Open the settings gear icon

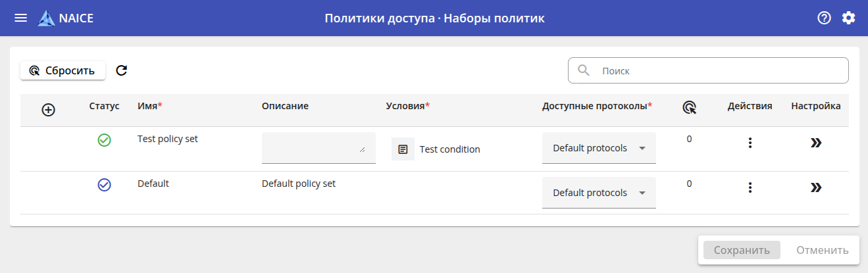click(x=849, y=18)
